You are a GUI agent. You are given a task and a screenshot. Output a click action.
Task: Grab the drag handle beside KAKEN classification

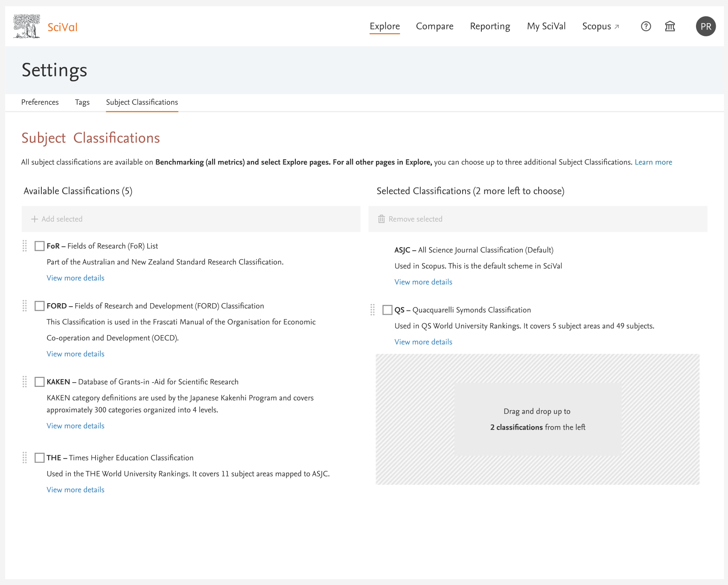point(25,382)
